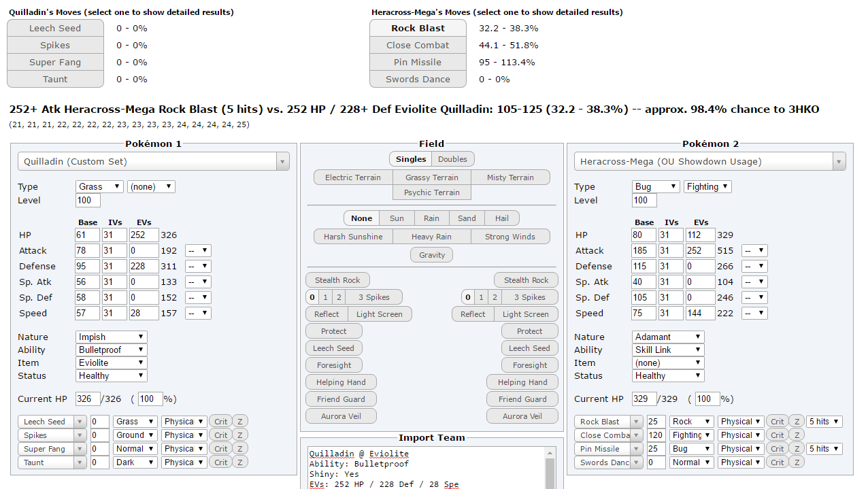
Task: Toggle Foresight on Pokémon 1's side
Action: (x=334, y=365)
